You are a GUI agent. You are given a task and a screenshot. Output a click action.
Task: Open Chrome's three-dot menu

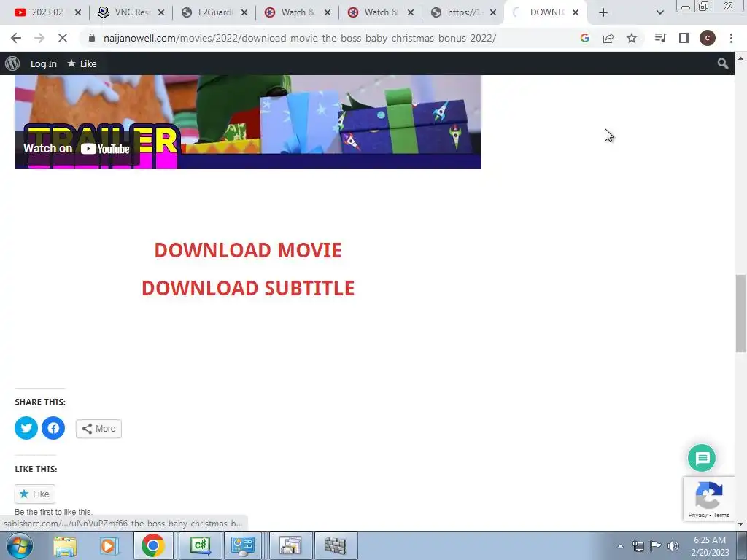(x=731, y=38)
